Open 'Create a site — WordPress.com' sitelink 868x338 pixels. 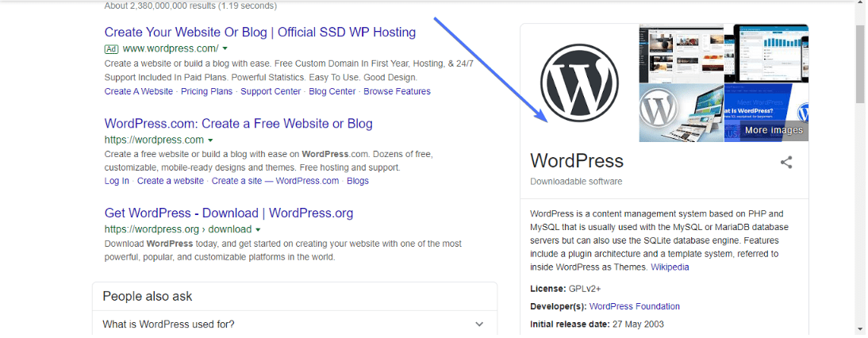pos(275,181)
